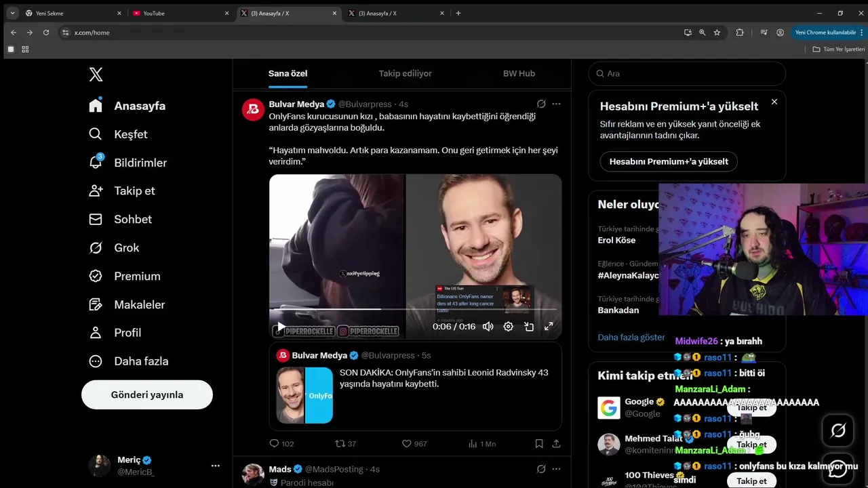The height and width of the screenshot is (488, 868).
Task: Bookmark the Bulvar Medya post
Action: (x=539, y=444)
